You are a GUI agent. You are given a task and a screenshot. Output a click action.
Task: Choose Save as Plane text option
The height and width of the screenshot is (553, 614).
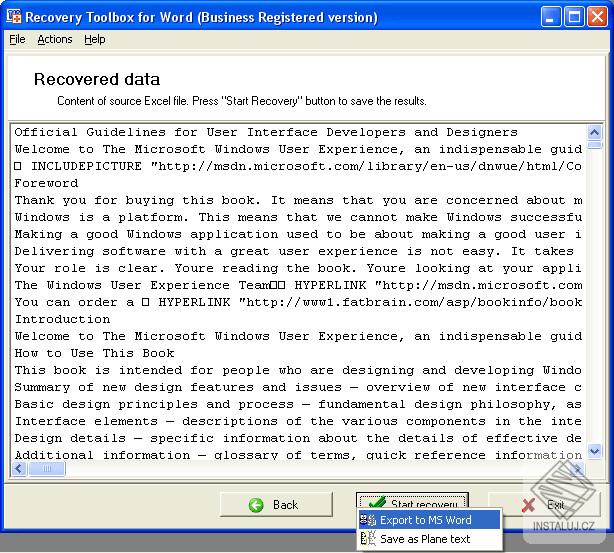[x=430, y=539]
